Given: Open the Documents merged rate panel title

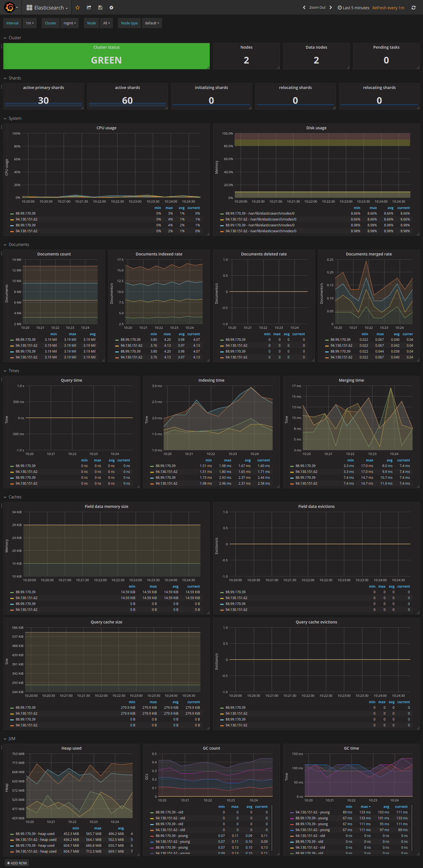Looking at the screenshot, I should coord(369,254).
